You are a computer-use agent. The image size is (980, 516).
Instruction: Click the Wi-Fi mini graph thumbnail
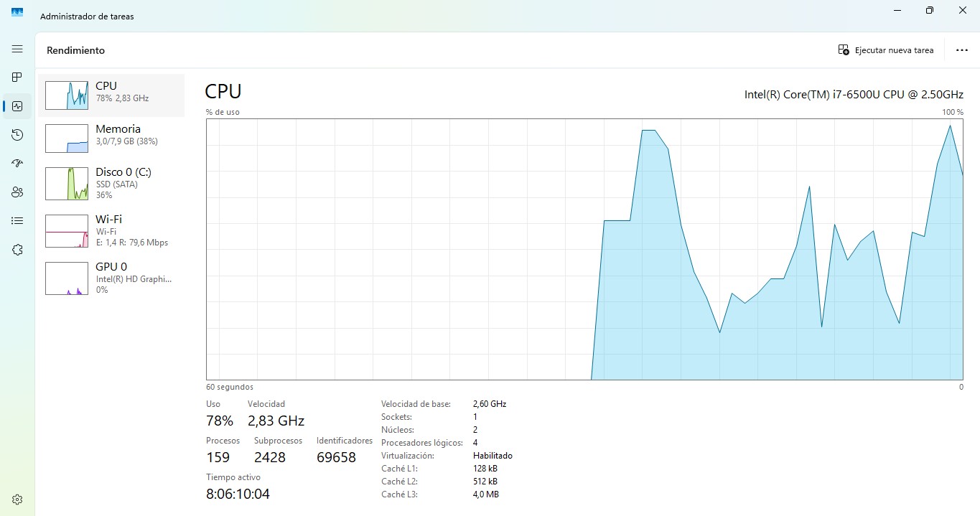coord(67,231)
